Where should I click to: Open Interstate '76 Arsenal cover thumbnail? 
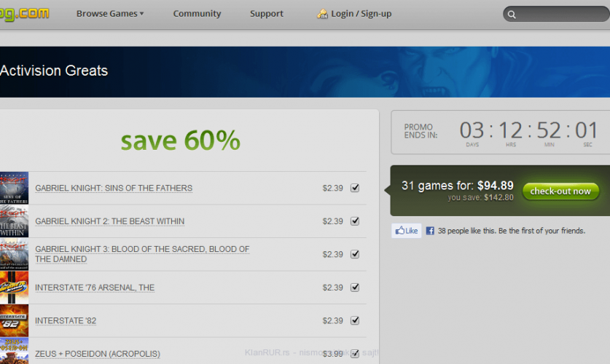(x=14, y=288)
